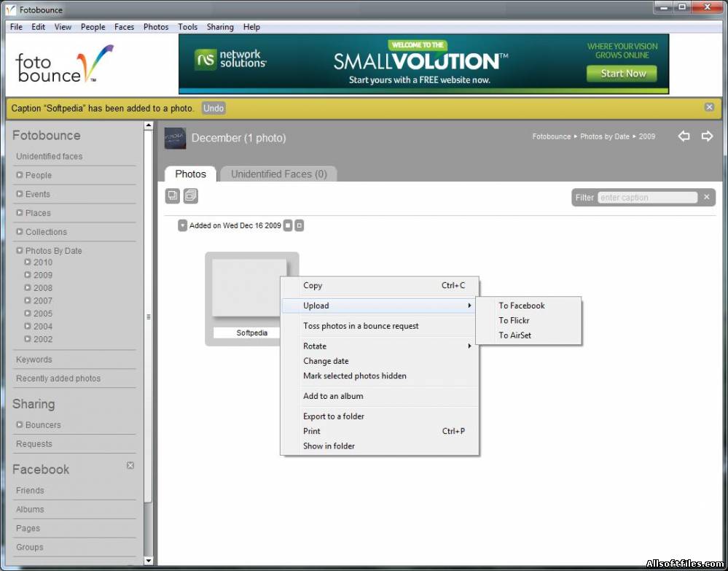
Task: Click the Fotobounce logo in the header
Action: (x=64, y=64)
